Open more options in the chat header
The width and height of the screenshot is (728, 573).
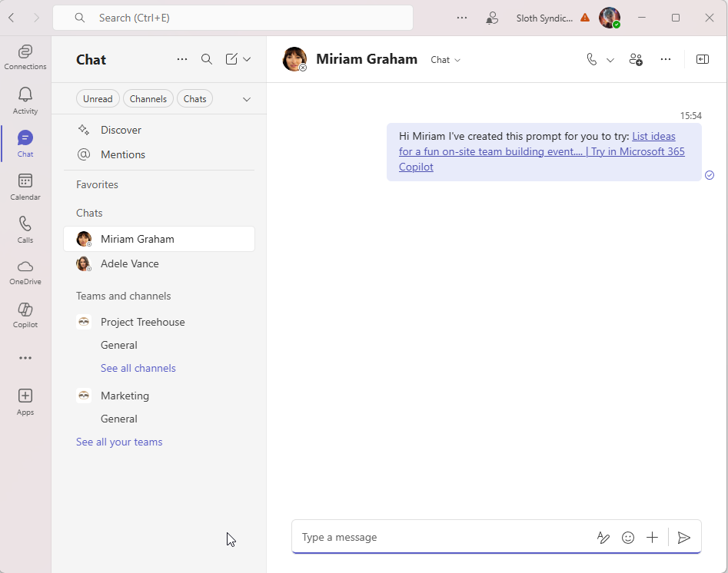click(x=666, y=58)
